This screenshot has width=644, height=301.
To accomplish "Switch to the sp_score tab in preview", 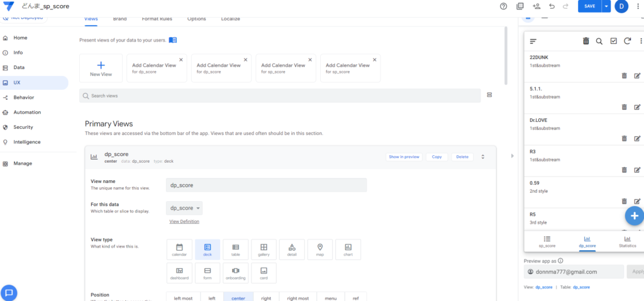I will (547, 241).
